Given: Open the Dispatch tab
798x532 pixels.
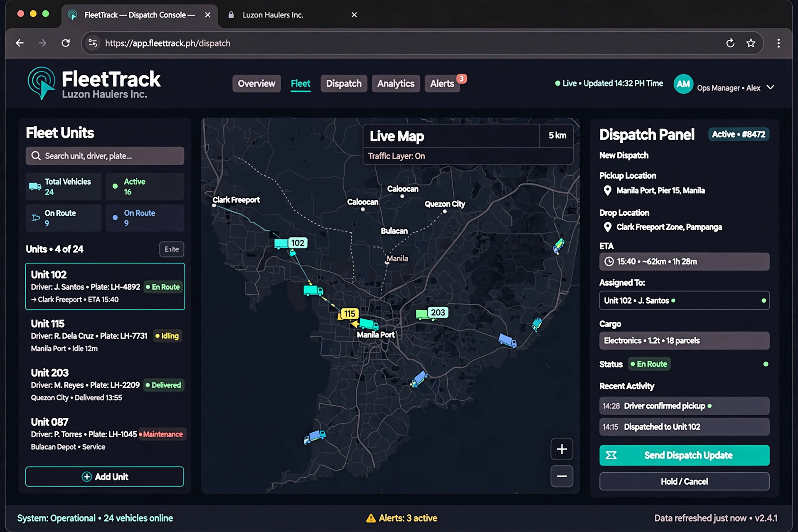Looking at the screenshot, I should click(344, 84).
